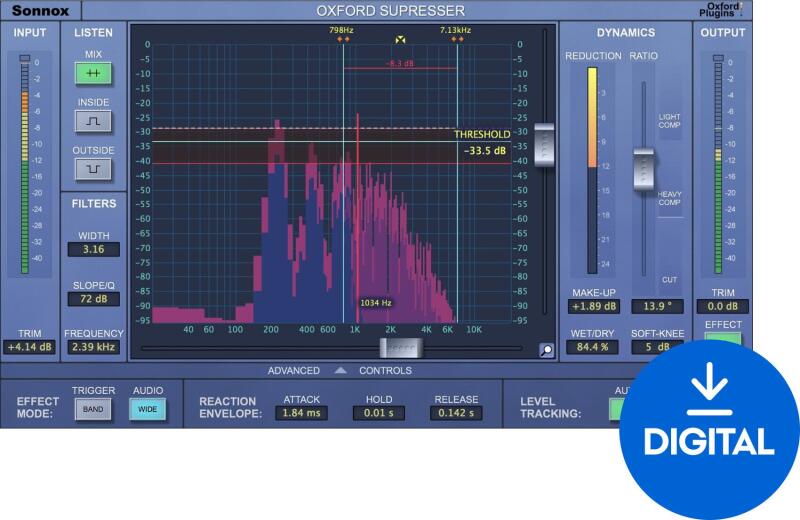The height and width of the screenshot is (520, 800).
Task: Select the Inside listen mode button
Action: [94, 122]
